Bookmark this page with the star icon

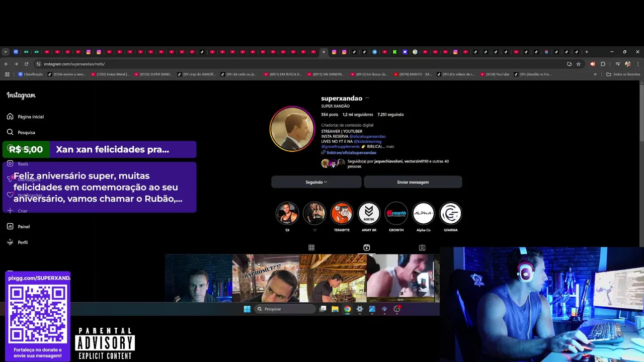coord(579,64)
